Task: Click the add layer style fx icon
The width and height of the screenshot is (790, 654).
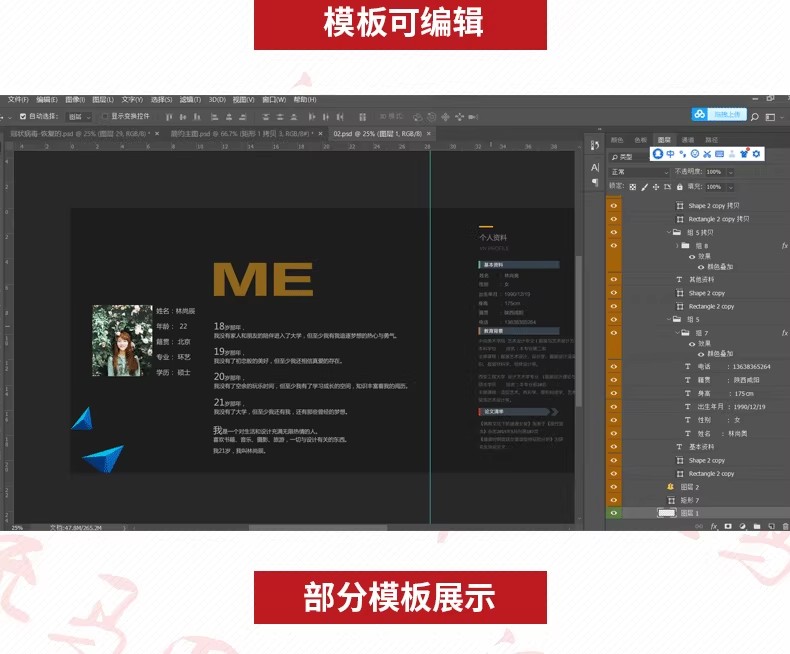Action: point(713,526)
